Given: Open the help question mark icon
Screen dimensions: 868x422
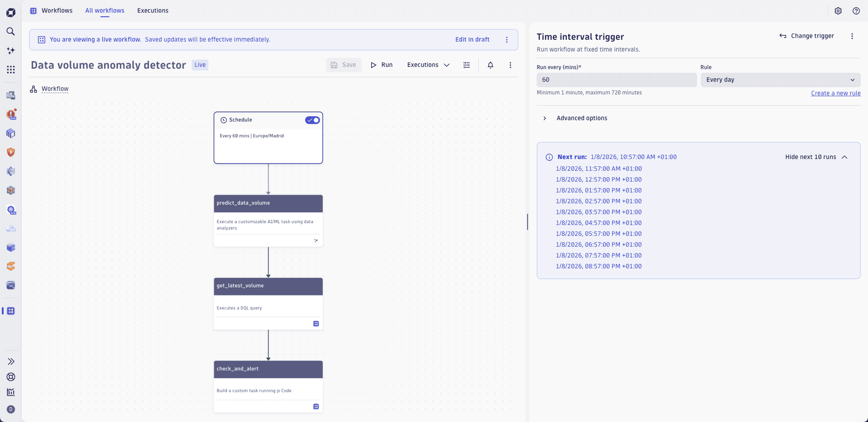Looking at the screenshot, I should click(856, 11).
